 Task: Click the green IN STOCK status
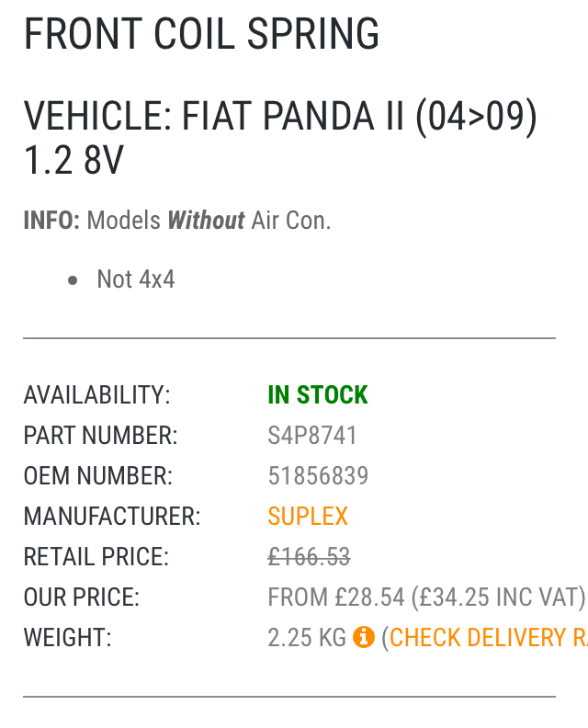318,395
